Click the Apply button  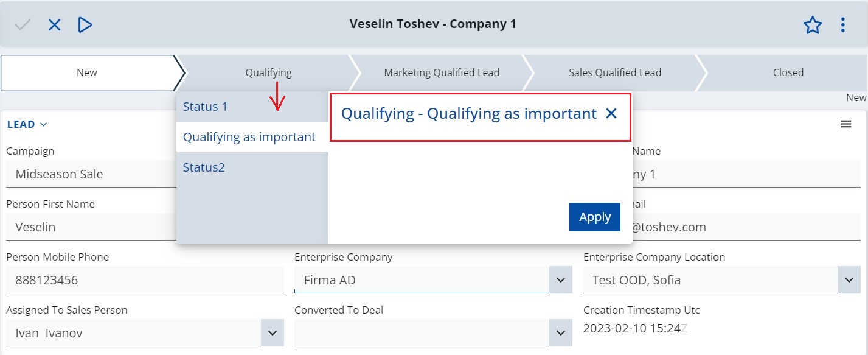click(x=595, y=217)
